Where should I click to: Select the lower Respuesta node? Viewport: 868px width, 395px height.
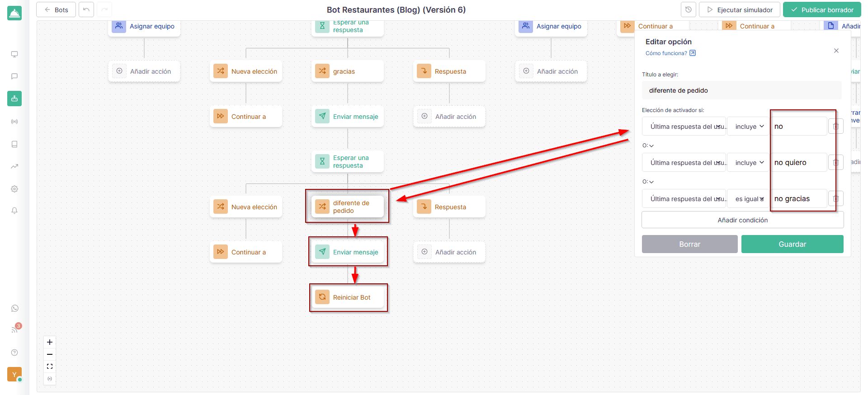[x=449, y=207]
